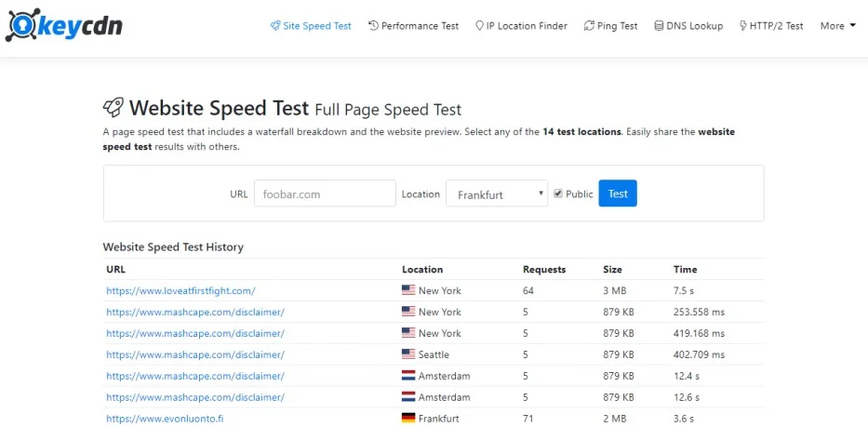Open the loveatfirstfight.com link
The height and width of the screenshot is (427, 868).
click(180, 290)
